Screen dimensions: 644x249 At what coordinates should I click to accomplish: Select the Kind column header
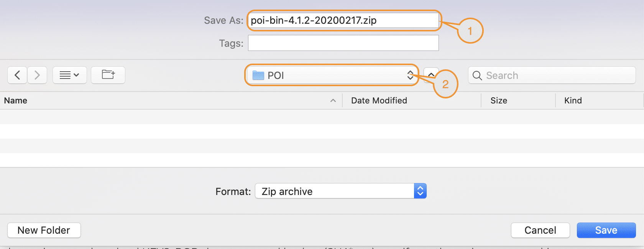pos(573,100)
